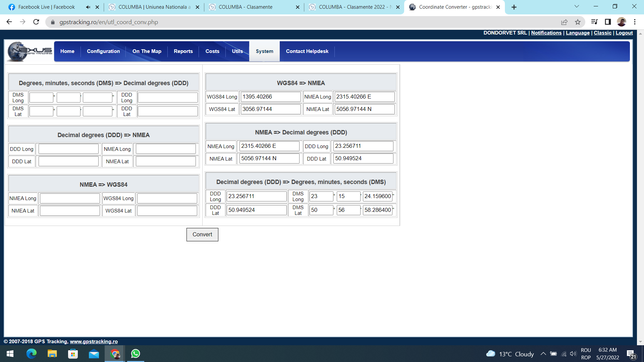Click the WGS84 Long input field
Screen dimensions: 644x362
pyautogui.click(x=270, y=97)
